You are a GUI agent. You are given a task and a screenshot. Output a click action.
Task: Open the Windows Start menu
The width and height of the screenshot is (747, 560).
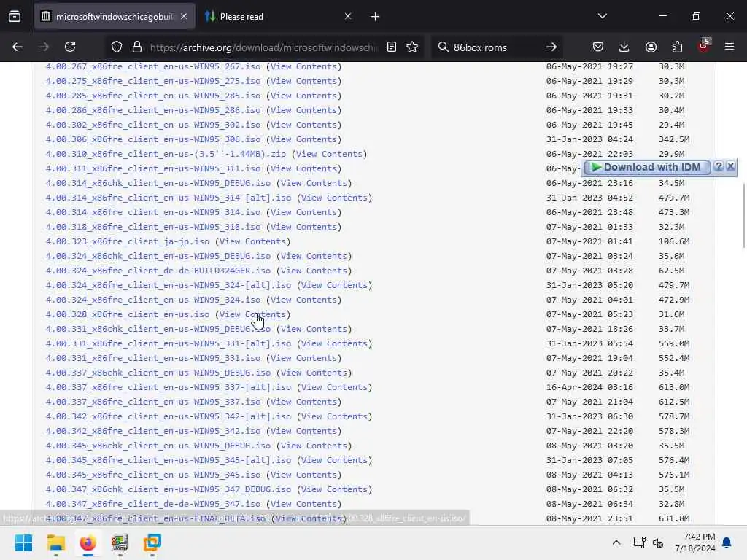(23, 542)
